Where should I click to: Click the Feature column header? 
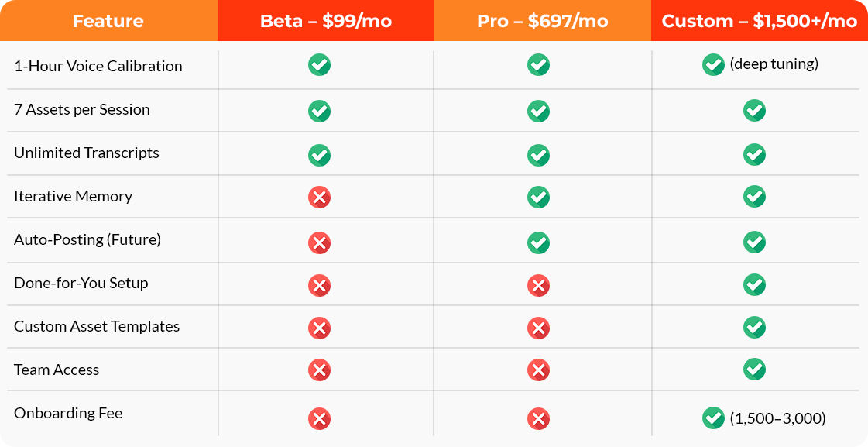[x=108, y=20]
